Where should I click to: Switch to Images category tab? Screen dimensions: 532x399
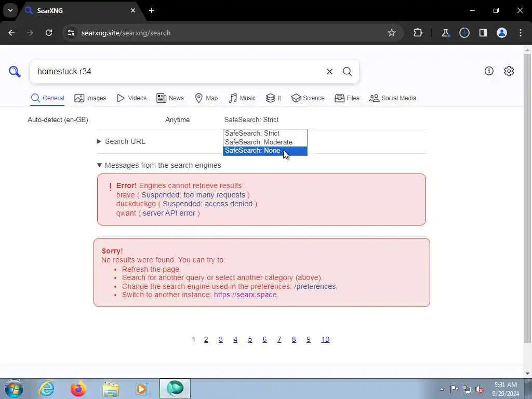pyautogui.click(x=90, y=98)
